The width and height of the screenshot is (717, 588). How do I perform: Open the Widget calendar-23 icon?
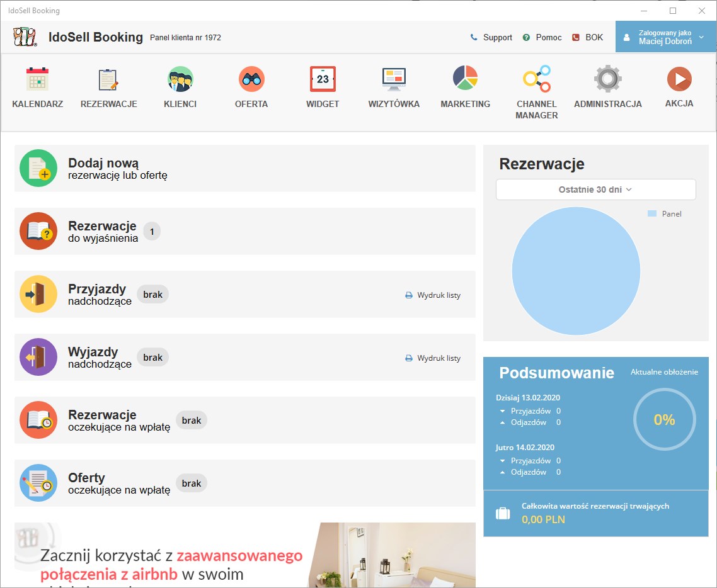pyautogui.click(x=323, y=79)
